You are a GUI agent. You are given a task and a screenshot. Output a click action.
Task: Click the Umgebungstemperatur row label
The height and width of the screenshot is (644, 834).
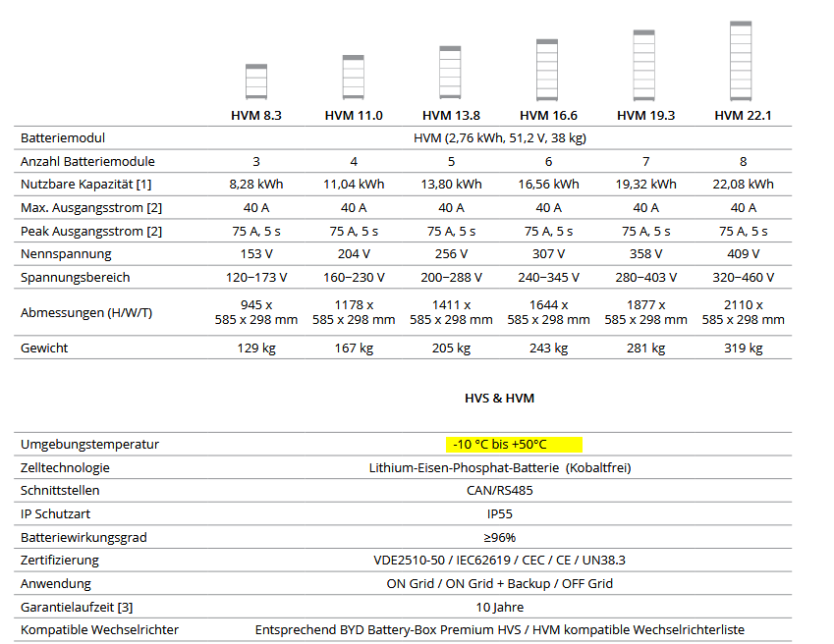[x=89, y=445]
